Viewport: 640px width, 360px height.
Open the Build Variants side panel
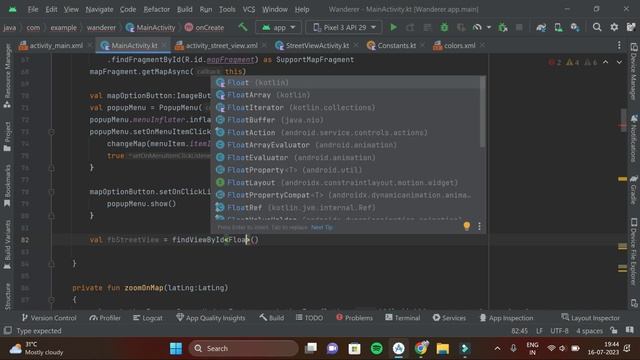pyautogui.click(x=7, y=244)
